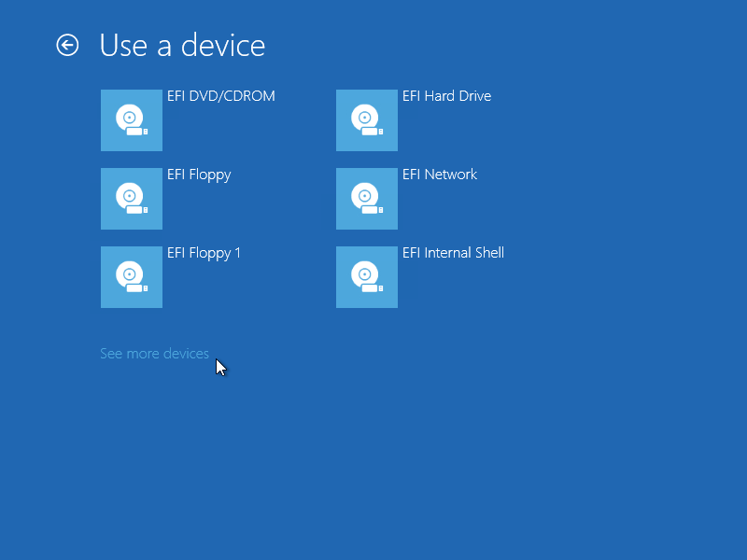This screenshot has height=560, width=747.
Task: Click the EFI DVD/CDROM label text
Action: coord(221,96)
